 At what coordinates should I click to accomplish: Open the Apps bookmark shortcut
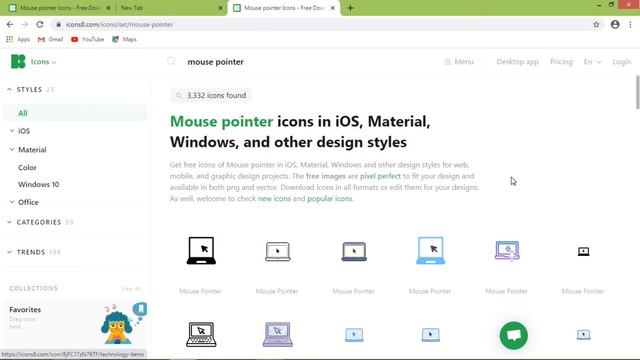click(18, 39)
